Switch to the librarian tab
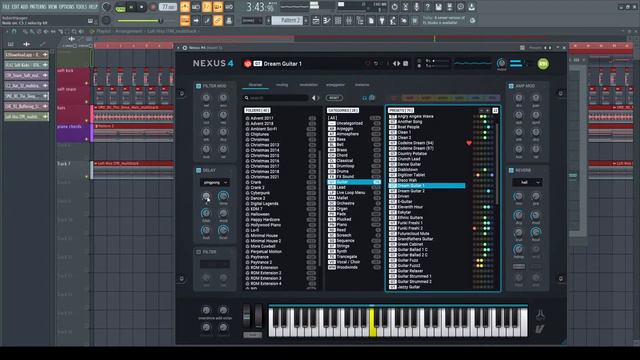Image resolution: width=640 pixels, height=360 pixels. coord(256,85)
